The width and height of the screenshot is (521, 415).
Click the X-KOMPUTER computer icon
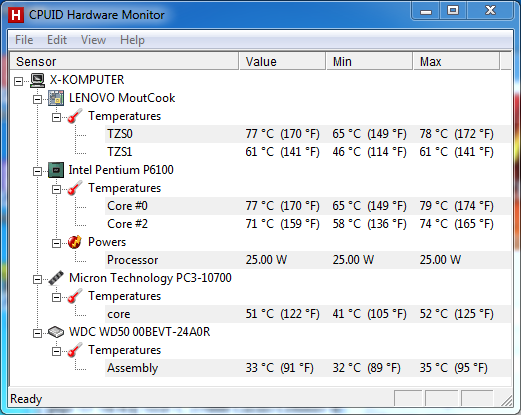(x=37, y=80)
